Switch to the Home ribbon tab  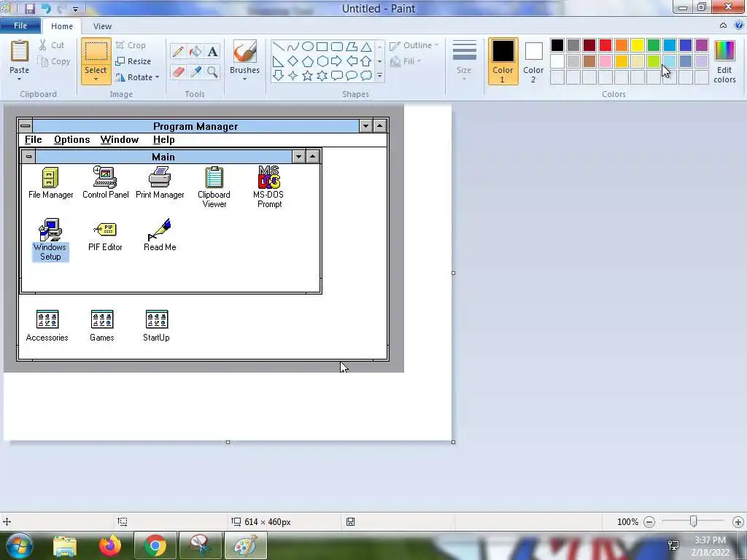(x=62, y=26)
